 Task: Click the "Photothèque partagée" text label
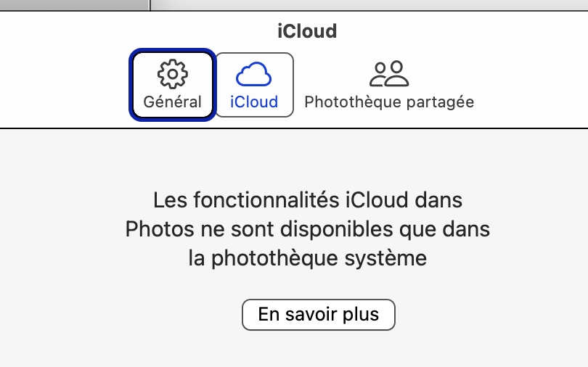tap(389, 102)
